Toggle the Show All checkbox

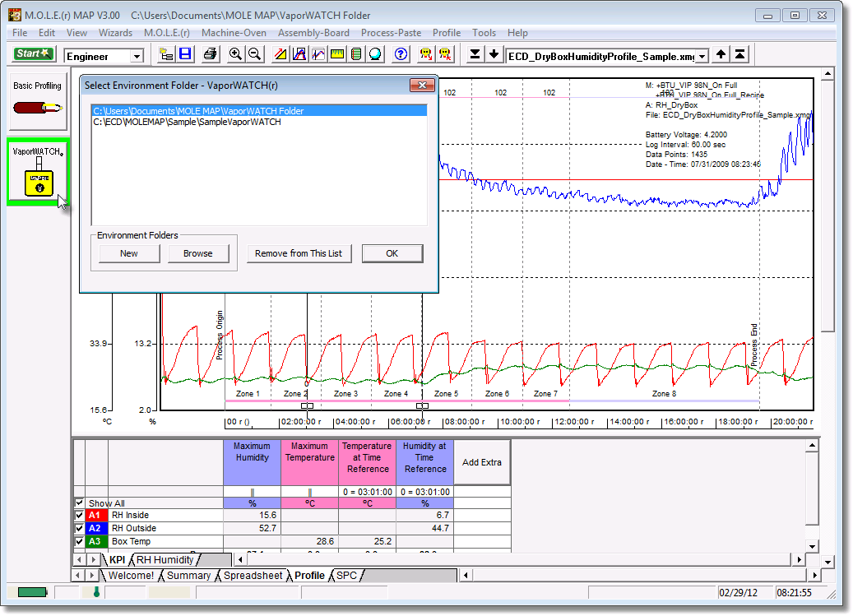pos(80,503)
